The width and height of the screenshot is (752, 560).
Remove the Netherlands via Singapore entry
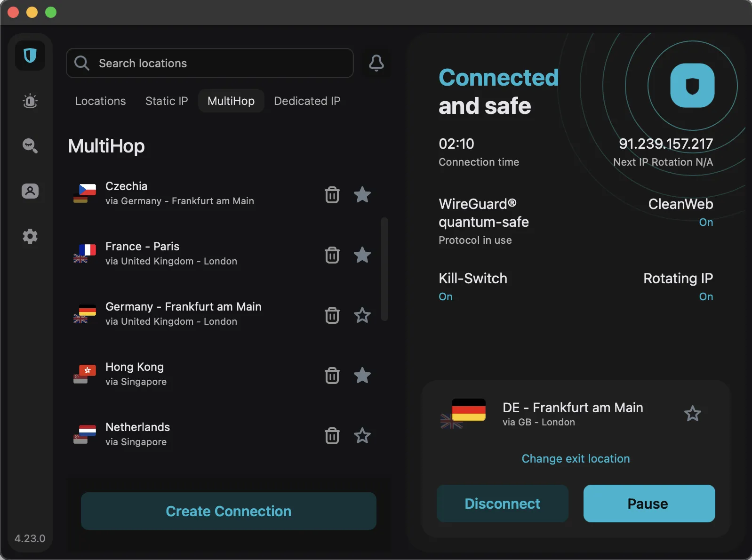coord(332,436)
